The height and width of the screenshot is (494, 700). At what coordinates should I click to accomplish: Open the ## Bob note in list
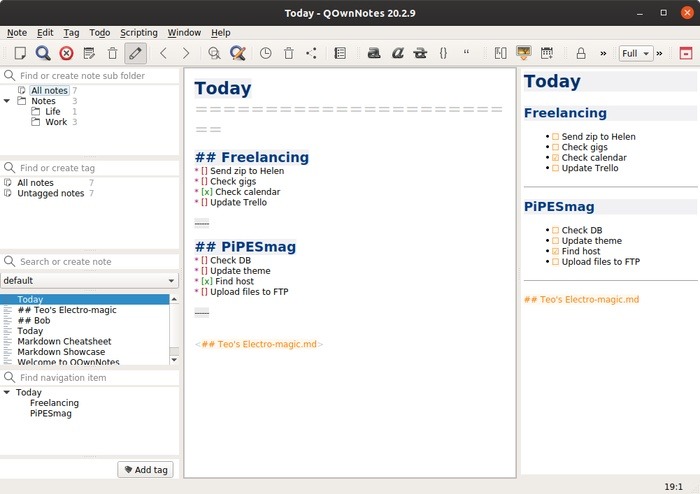point(34,320)
